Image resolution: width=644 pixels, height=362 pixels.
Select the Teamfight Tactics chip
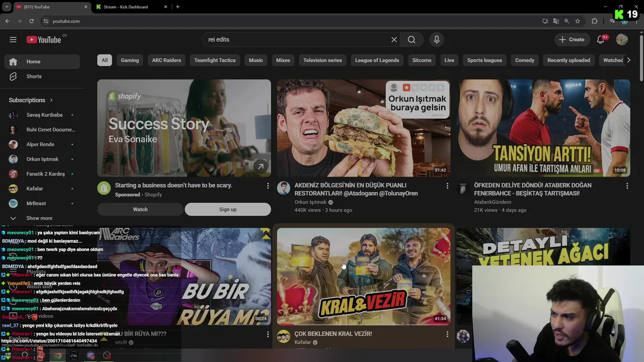point(215,60)
